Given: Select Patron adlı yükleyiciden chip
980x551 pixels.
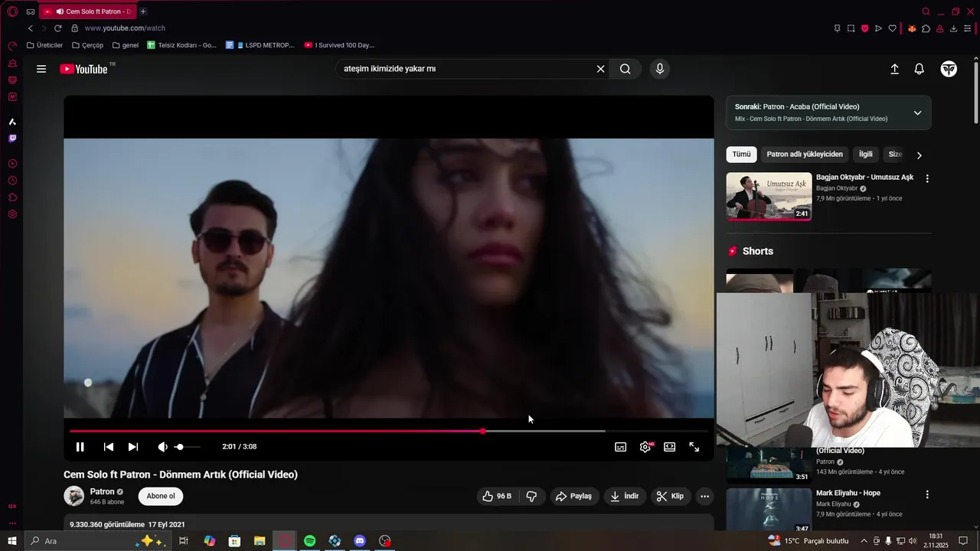Looking at the screenshot, I should [x=805, y=155].
